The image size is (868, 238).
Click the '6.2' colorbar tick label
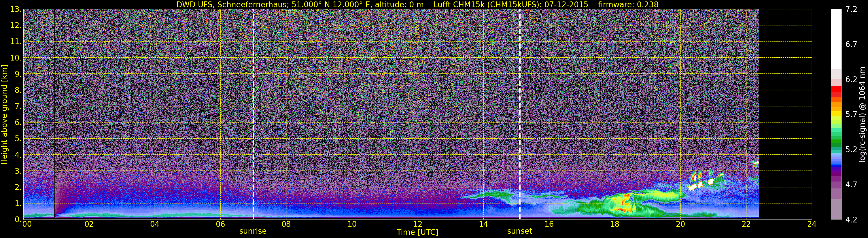tap(851, 80)
